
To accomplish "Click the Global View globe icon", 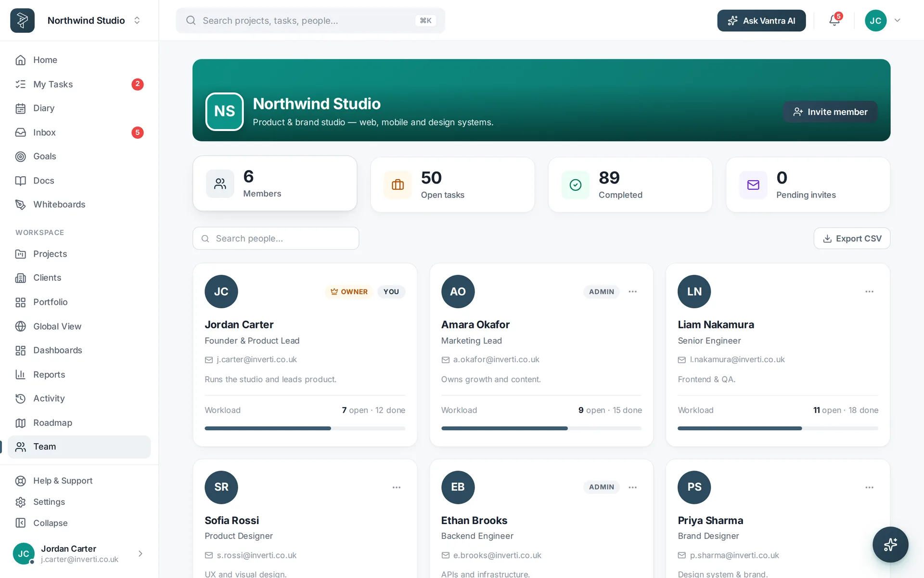I will 20,326.
